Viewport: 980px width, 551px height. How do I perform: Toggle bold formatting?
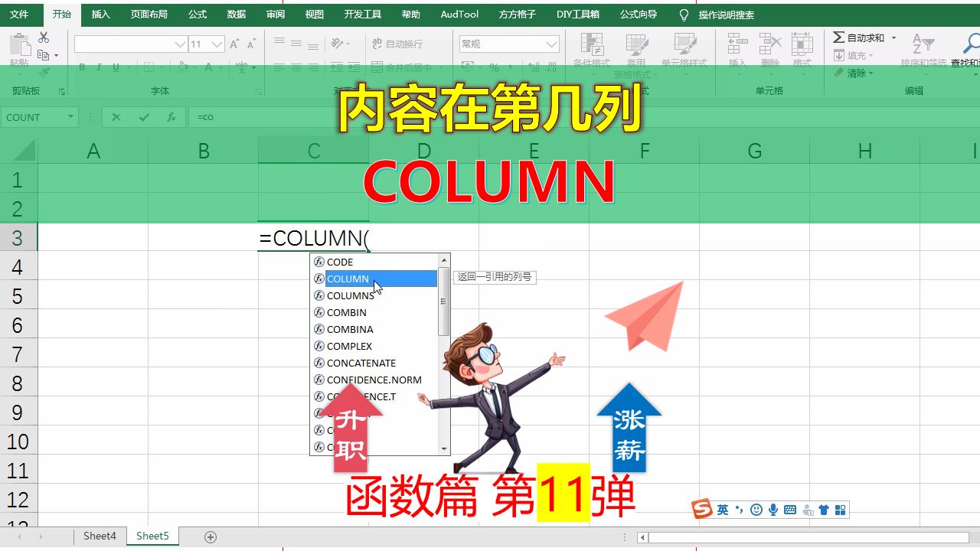pyautogui.click(x=82, y=67)
